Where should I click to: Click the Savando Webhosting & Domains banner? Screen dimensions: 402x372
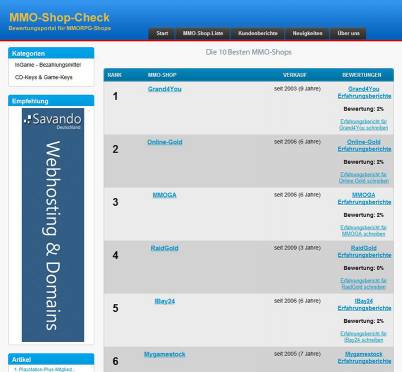click(x=53, y=225)
